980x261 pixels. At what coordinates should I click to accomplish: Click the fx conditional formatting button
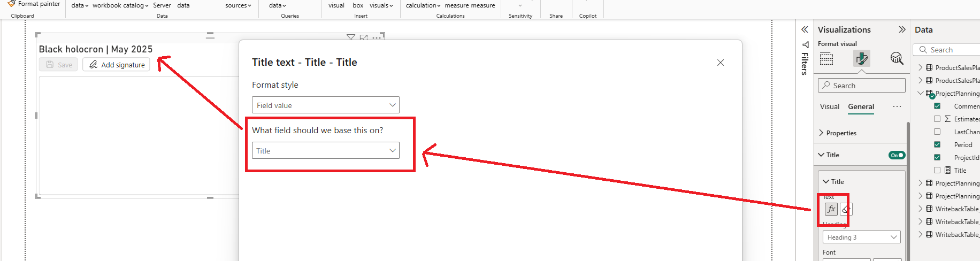click(831, 209)
